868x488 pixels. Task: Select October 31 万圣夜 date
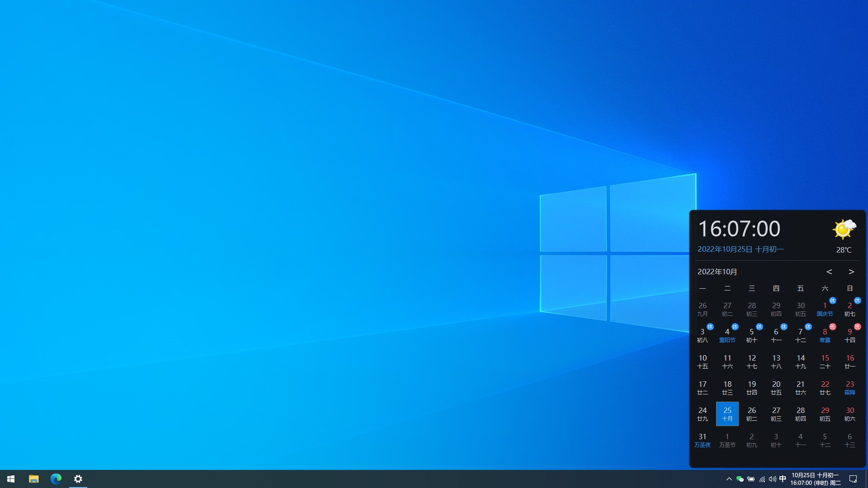pyautogui.click(x=702, y=440)
